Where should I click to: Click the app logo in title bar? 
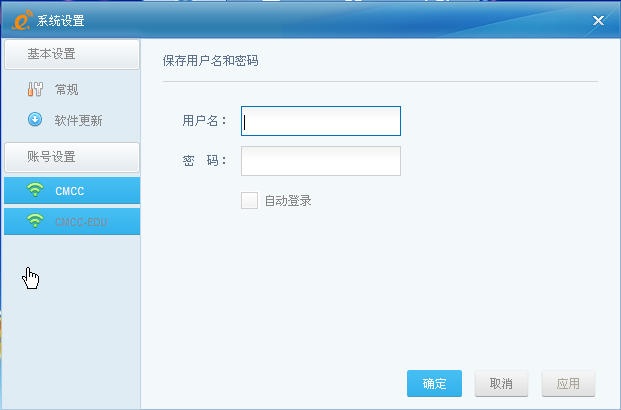[x=24, y=20]
